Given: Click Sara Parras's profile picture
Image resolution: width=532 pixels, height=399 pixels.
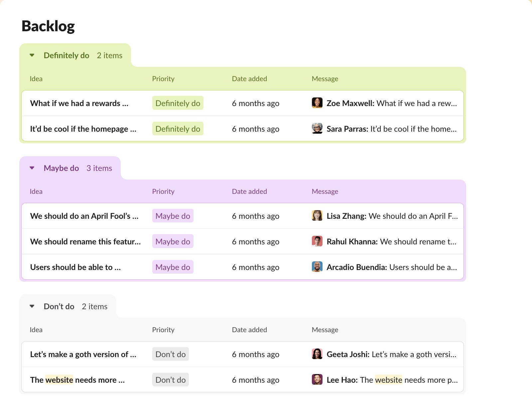Looking at the screenshot, I should pyautogui.click(x=317, y=129).
